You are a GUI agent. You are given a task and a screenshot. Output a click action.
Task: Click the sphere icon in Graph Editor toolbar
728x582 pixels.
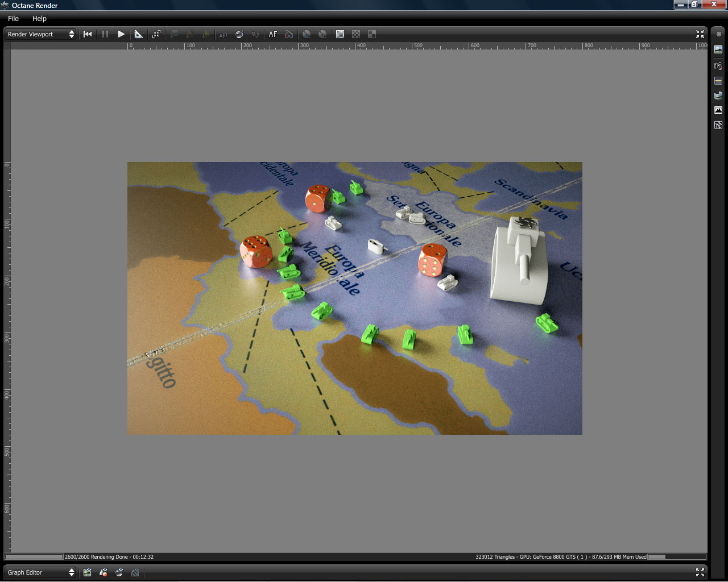(x=119, y=572)
